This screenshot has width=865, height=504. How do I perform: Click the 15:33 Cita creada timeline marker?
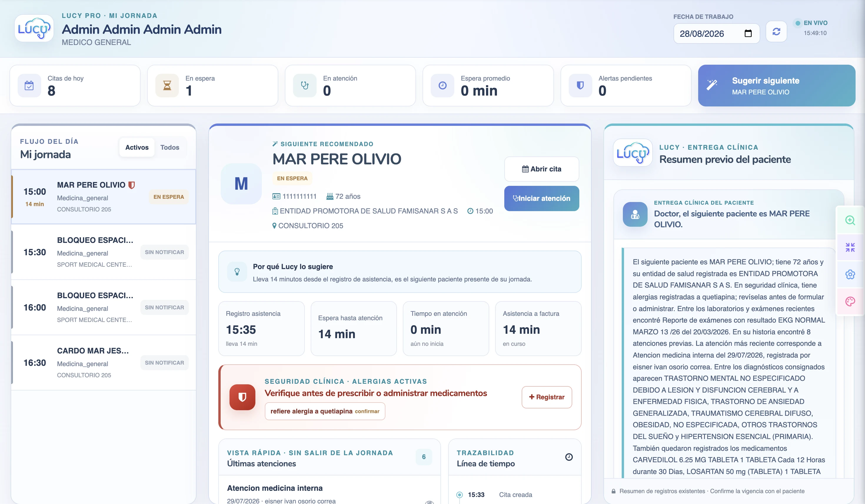click(459, 495)
